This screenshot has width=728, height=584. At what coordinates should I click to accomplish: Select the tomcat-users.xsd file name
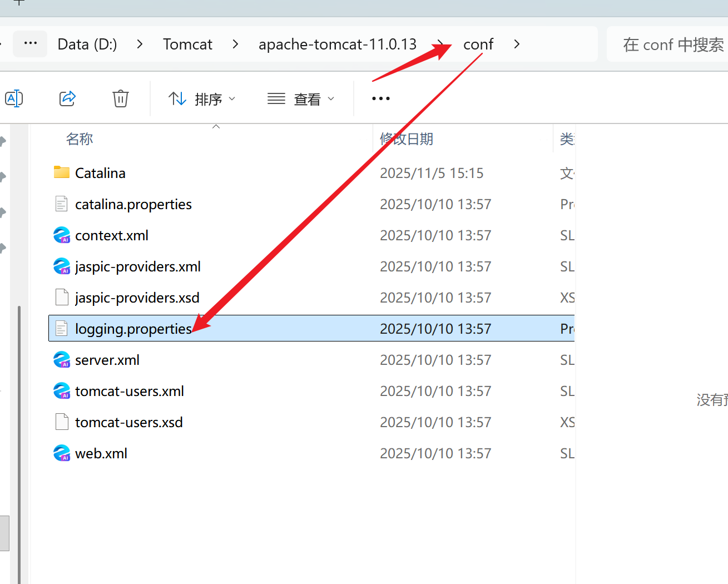tap(129, 422)
